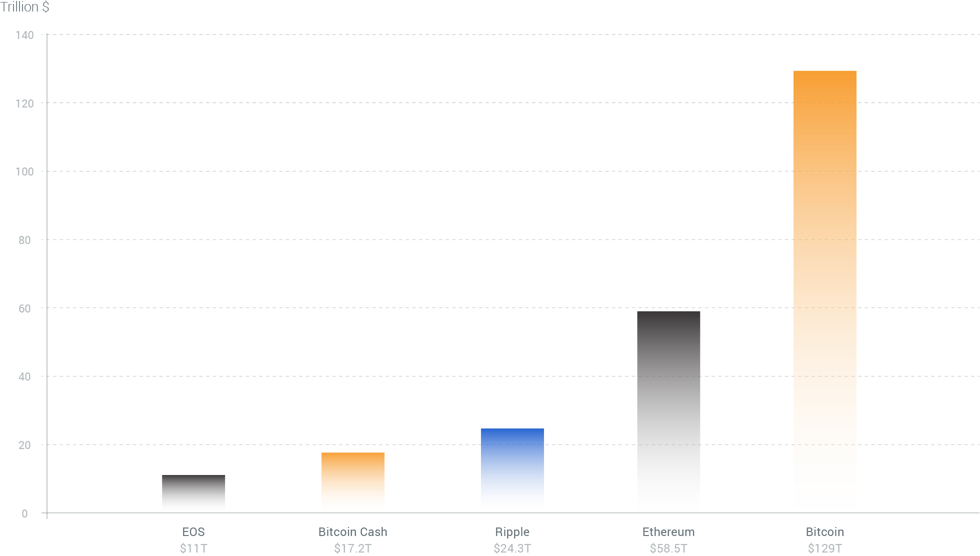Click the '100' y-axis tick label

click(x=24, y=171)
